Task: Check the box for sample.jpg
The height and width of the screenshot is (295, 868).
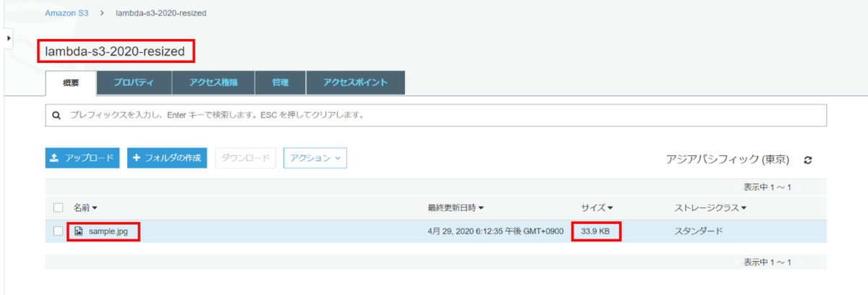Action: click(x=59, y=231)
